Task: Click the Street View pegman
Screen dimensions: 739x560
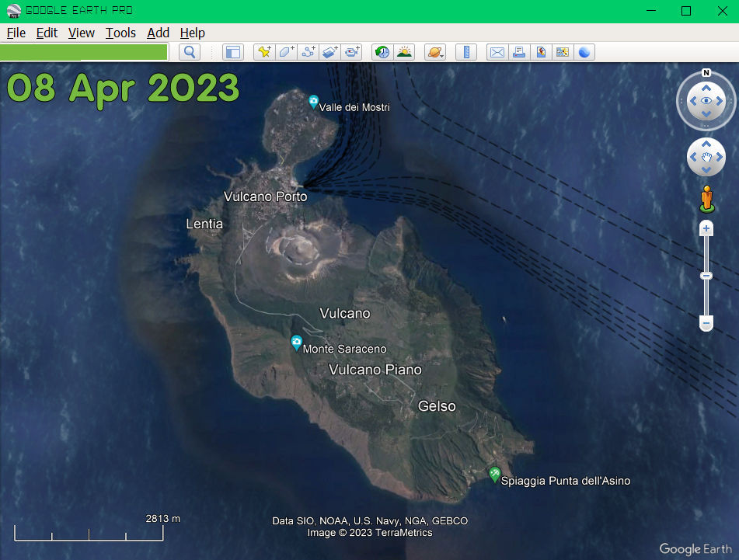Action: click(706, 198)
